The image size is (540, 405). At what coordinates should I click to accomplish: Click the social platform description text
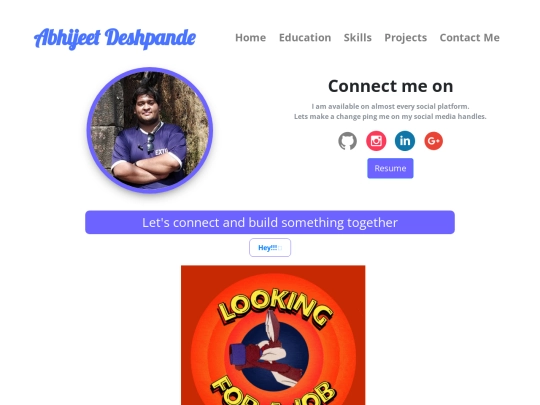point(390,106)
